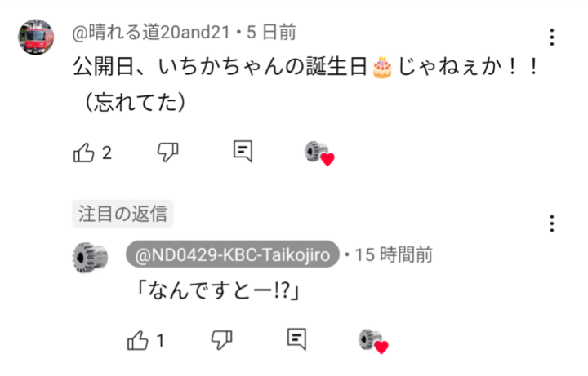Open the gear avatar beside @ND0429-KBC-Taikojiro
This screenshot has width=588, height=376.
[x=90, y=257]
